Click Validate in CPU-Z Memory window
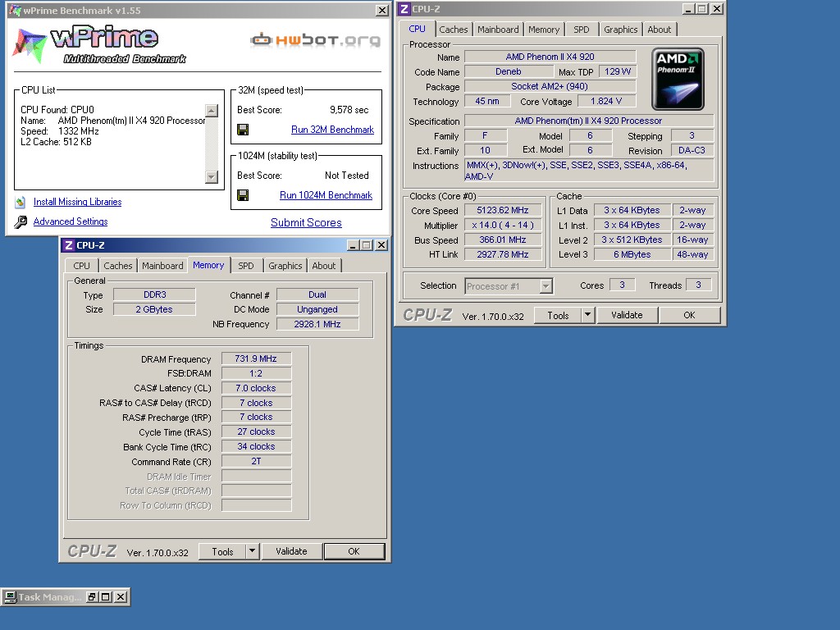This screenshot has width=840, height=630. 291,551
